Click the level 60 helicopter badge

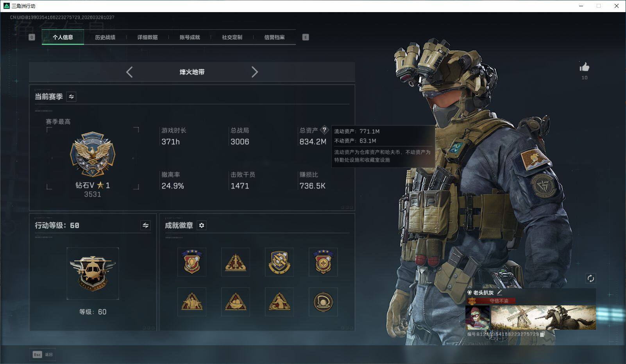(x=93, y=273)
